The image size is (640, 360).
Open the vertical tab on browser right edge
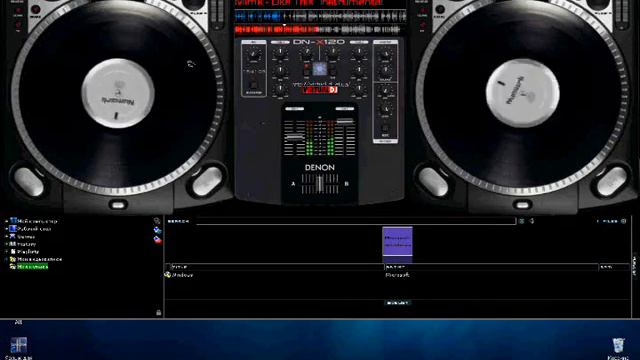pos(635,266)
